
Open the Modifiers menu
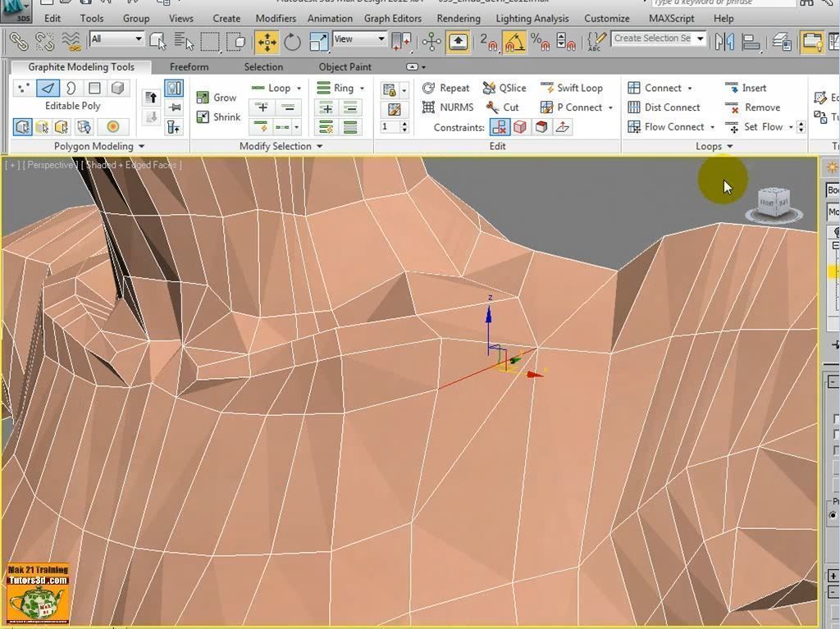coord(275,18)
